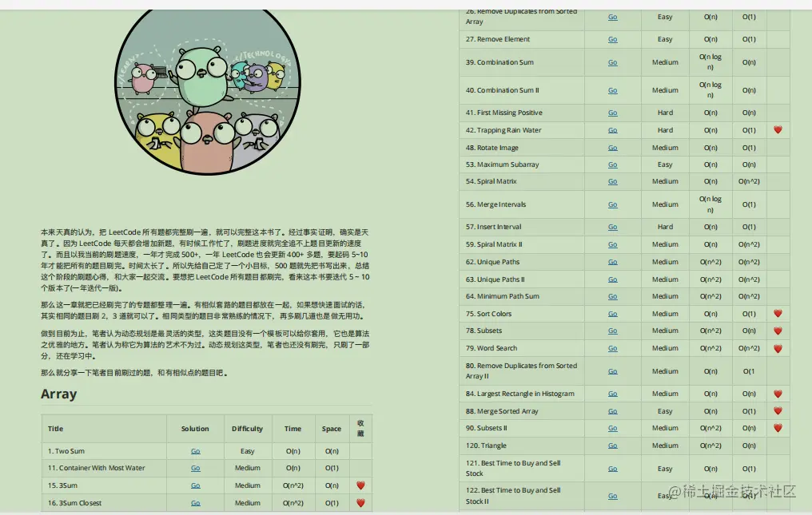Viewport: 812px width, 515px height.
Task: Click the paragraph starting with '那么就分享一下'
Action: click(x=134, y=373)
